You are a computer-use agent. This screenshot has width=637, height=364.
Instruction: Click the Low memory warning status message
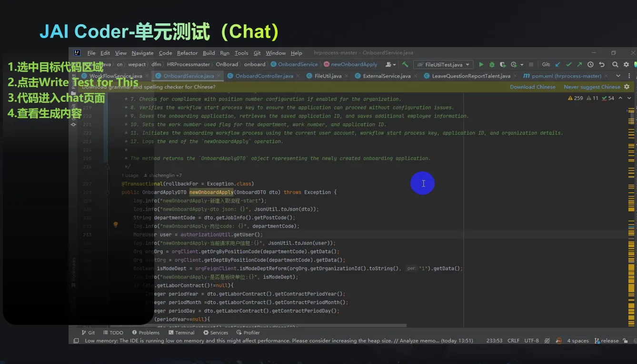pos(279,341)
